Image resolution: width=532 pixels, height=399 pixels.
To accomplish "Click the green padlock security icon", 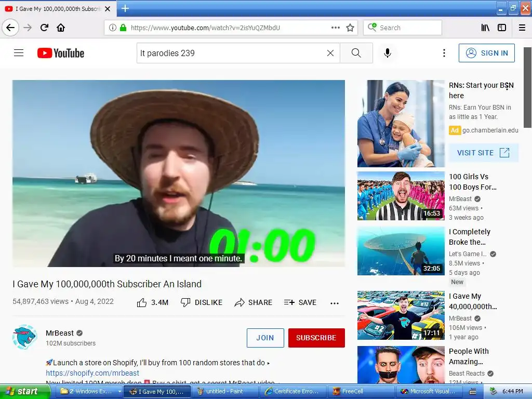I will point(123,28).
